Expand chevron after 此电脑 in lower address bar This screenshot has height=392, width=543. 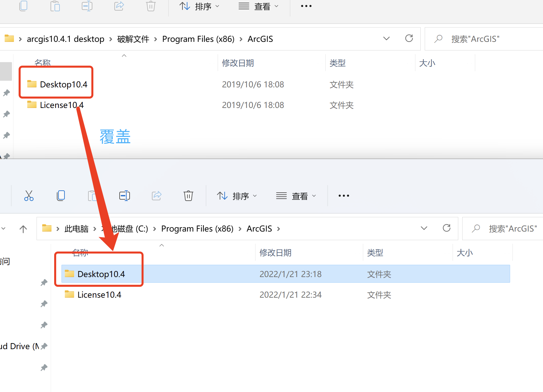point(95,229)
